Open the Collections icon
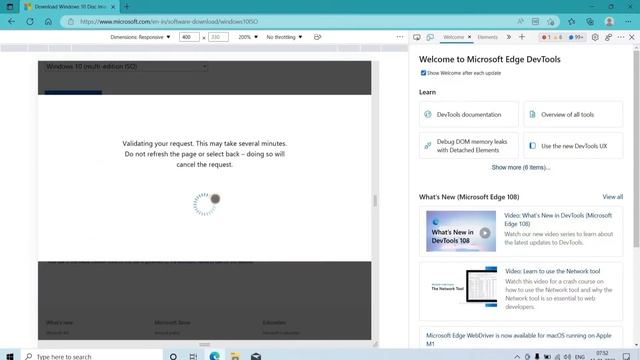The image size is (640, 360). 590,21
